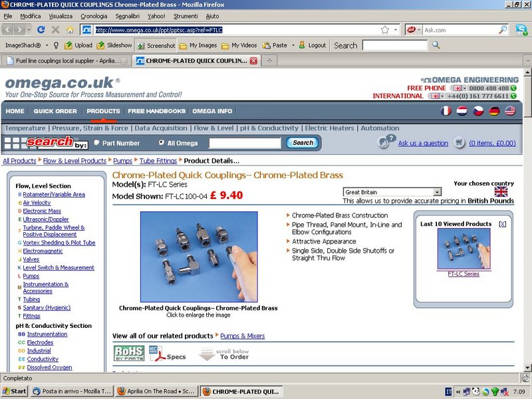Open ImageShack Slideshow tool

114,45
